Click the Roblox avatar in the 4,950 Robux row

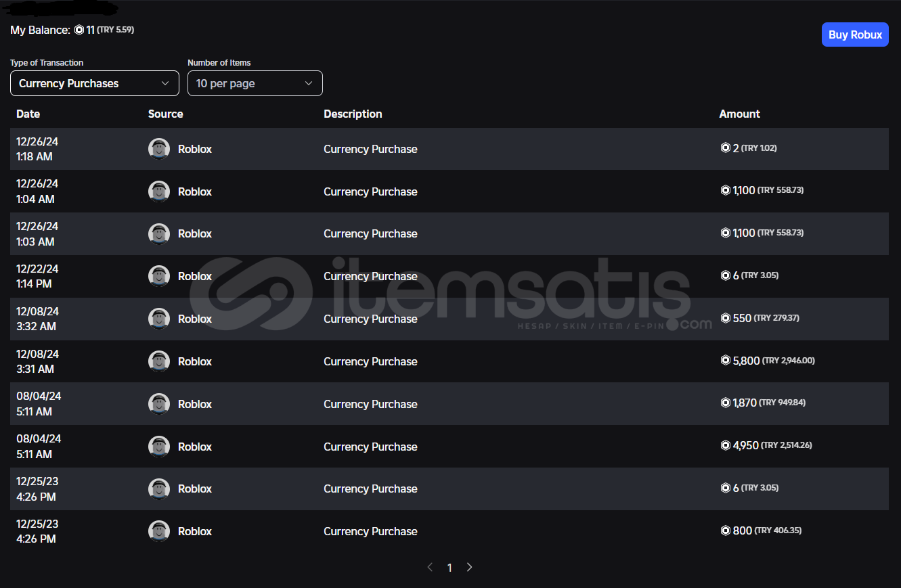(159, 447)
